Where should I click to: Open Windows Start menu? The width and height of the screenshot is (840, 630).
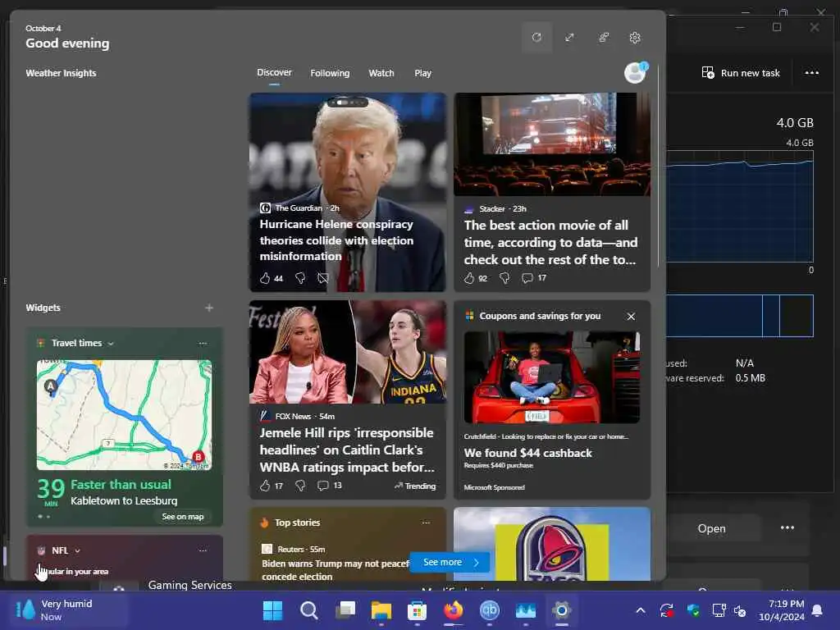coord(272,610)
